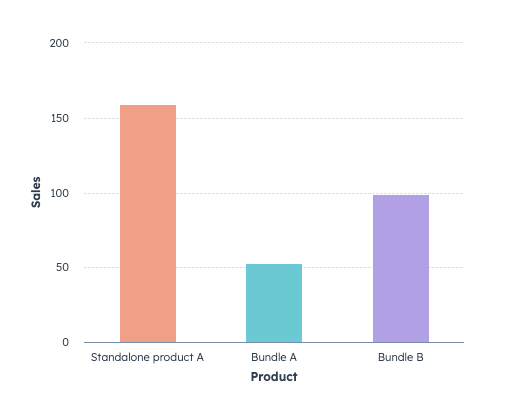517x406 pixels.
Task: Click the 100 gridline between orange and teal bars
Action: point(211,193)
